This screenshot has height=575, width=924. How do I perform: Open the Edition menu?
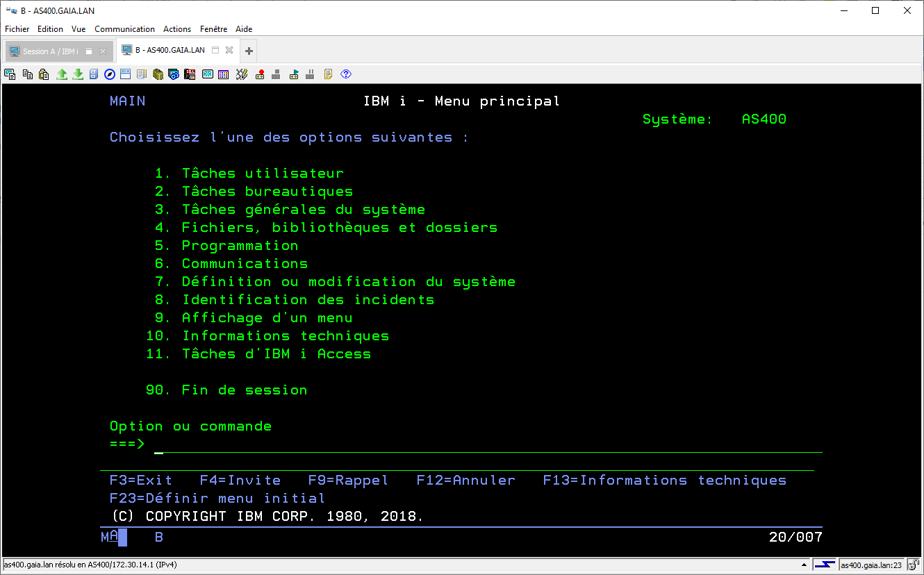[x=50, y=29]
